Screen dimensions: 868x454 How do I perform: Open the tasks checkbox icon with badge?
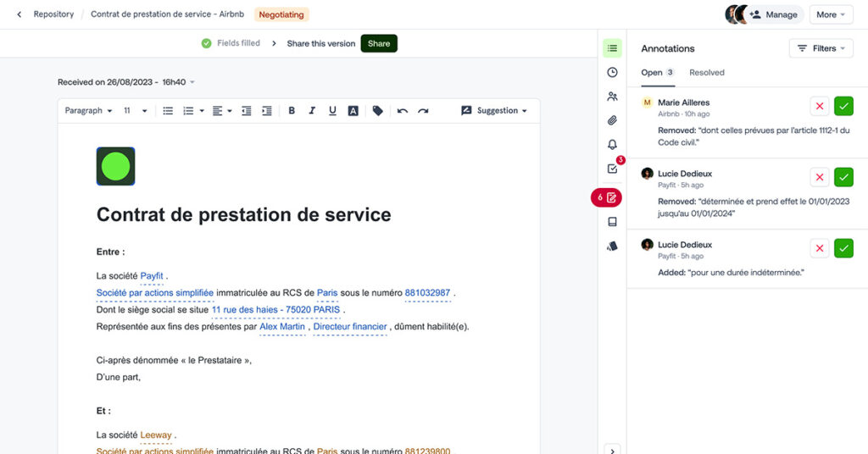(612, 169)
